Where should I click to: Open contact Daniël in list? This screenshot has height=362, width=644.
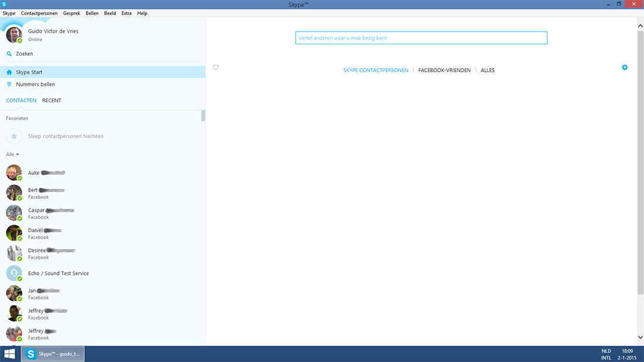click(x=101, y=233)
